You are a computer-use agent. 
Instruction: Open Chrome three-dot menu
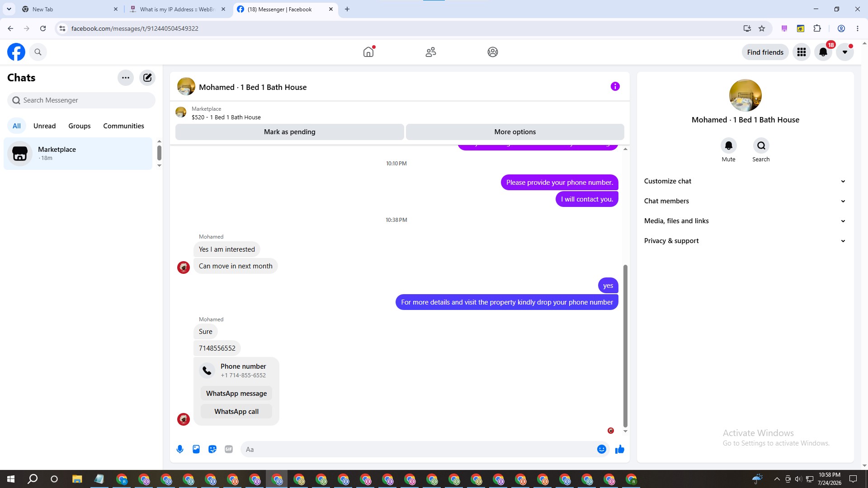[858, 28]
